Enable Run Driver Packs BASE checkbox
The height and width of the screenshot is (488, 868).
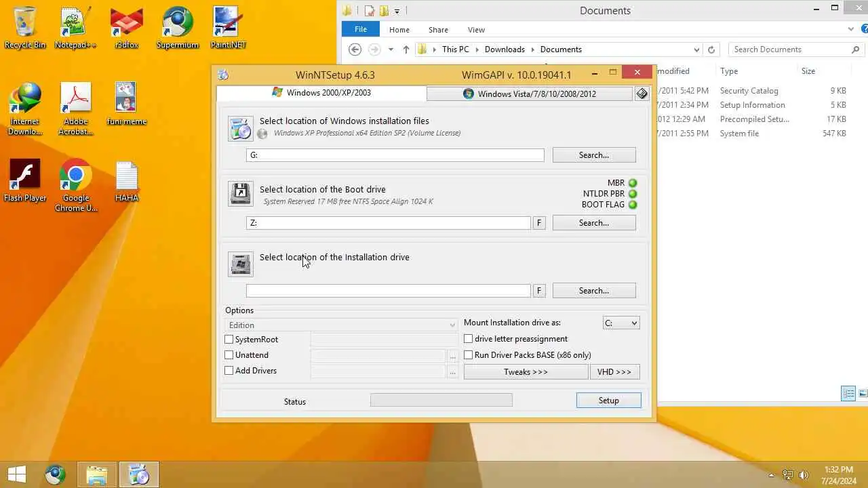469,355
